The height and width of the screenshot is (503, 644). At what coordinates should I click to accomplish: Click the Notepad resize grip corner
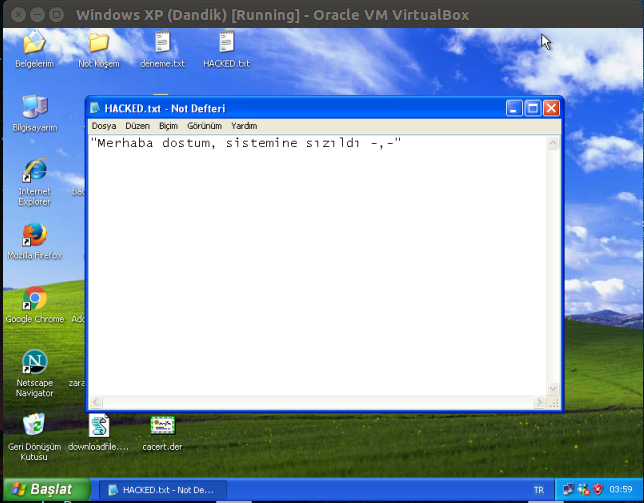(554, 403)
